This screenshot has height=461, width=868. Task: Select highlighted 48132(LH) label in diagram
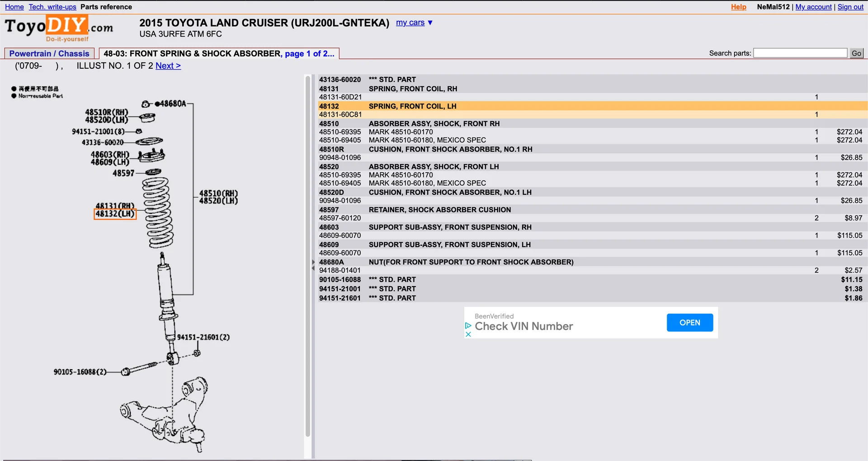pos(115,214)
